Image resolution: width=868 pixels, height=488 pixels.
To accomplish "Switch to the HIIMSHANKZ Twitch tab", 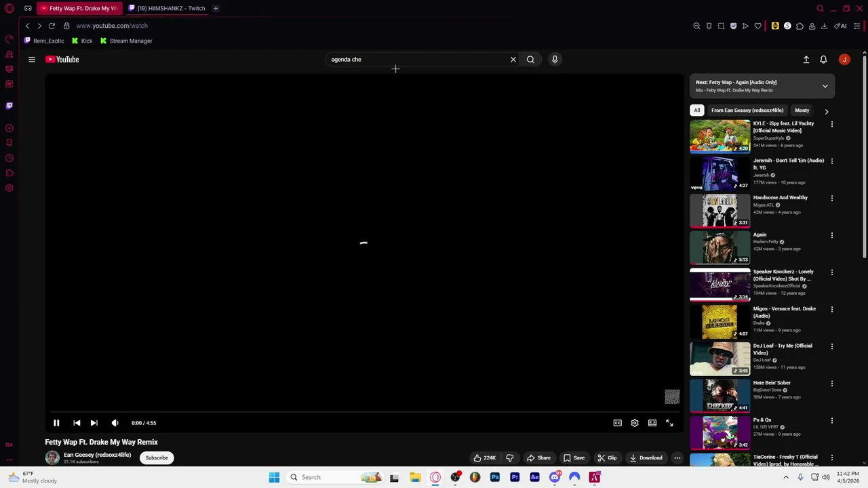I will [167, 8].
